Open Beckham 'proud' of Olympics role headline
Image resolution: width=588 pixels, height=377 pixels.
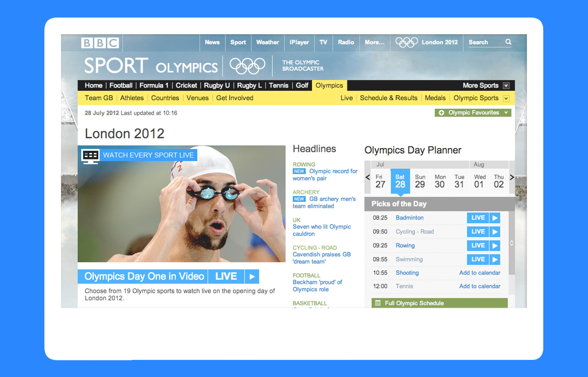(x=317, y=286)
